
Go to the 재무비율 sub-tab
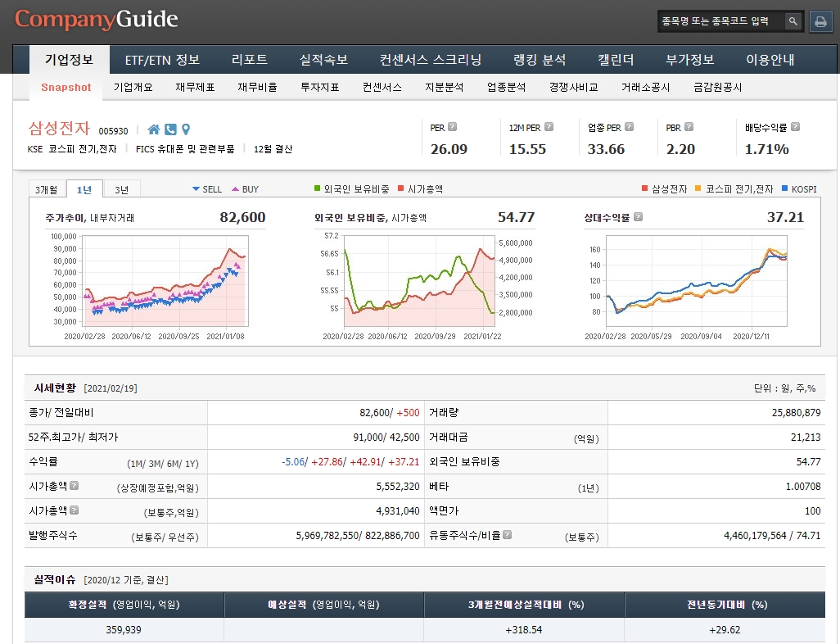pyautogui.click(x=258, y=88)
